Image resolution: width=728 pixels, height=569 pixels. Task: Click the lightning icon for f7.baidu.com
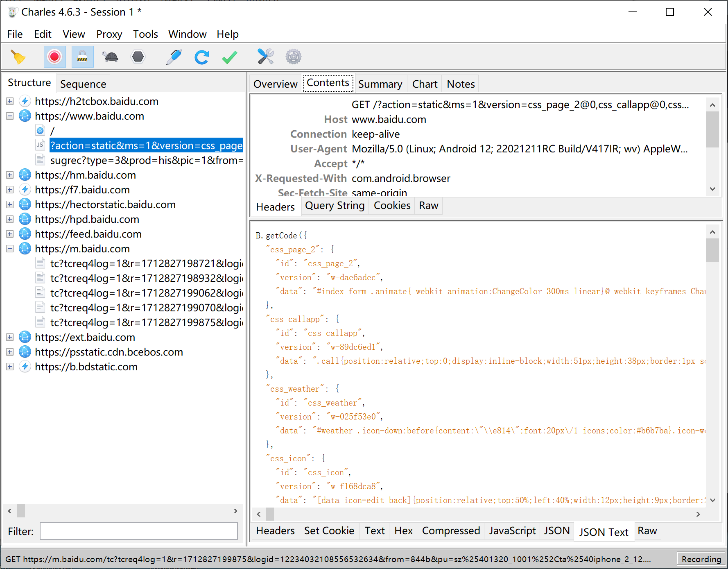25,190
